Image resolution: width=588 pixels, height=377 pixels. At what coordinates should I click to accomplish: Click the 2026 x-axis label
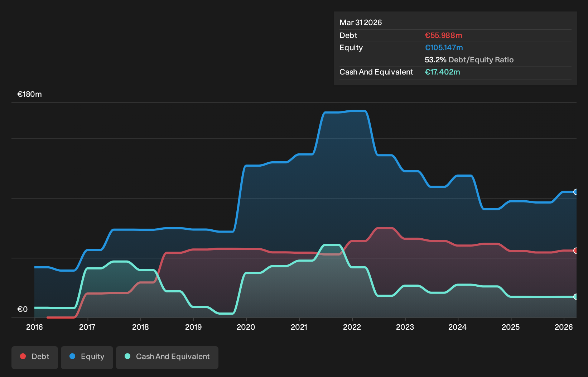pyautogui.click(x=564, y=327)
